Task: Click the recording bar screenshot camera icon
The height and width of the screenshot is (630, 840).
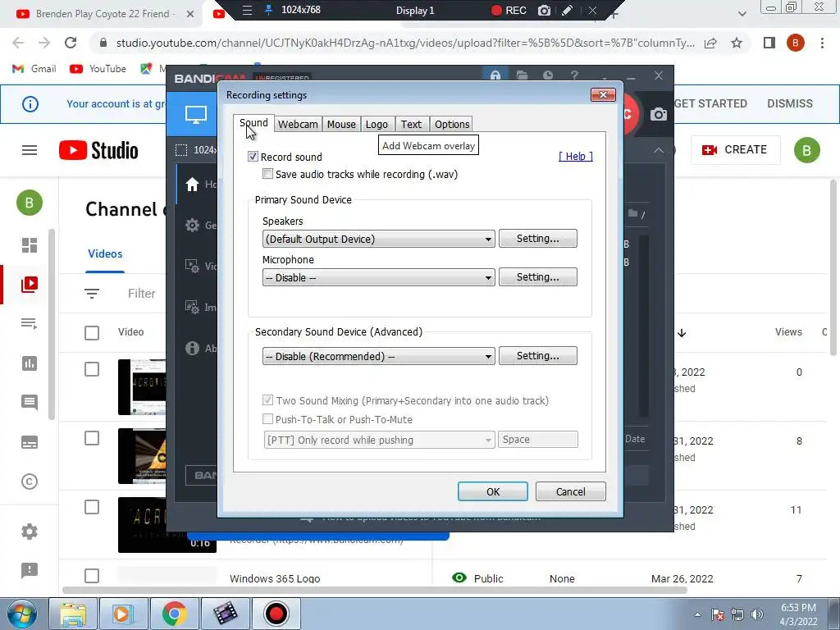Action: (x=545, y=10)
